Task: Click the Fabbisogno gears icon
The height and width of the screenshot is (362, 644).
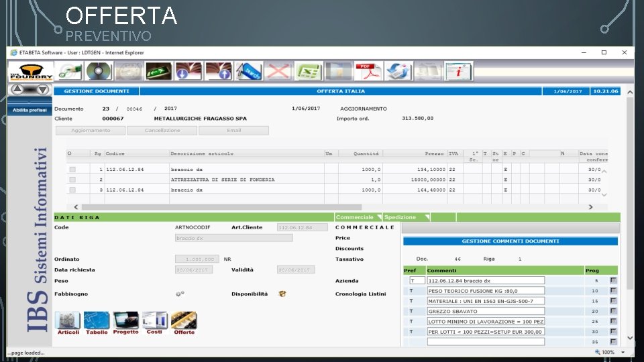Action: click(x=180, y=294)
